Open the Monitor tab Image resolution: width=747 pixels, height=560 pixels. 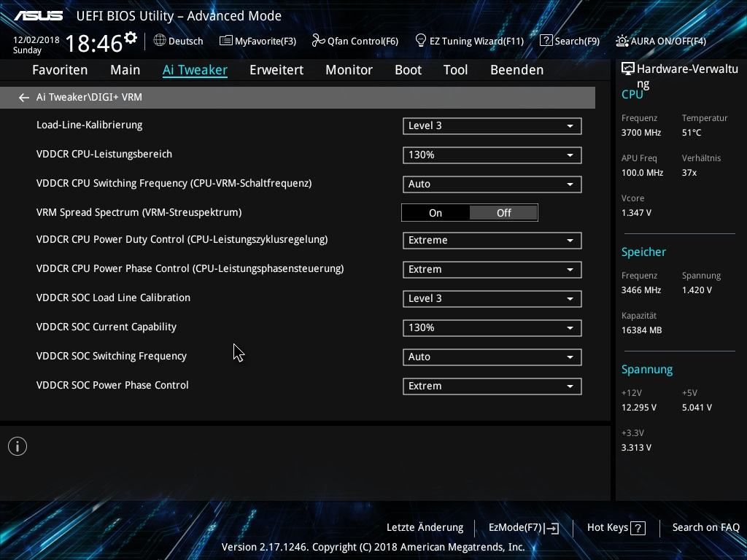coord(349,70)
